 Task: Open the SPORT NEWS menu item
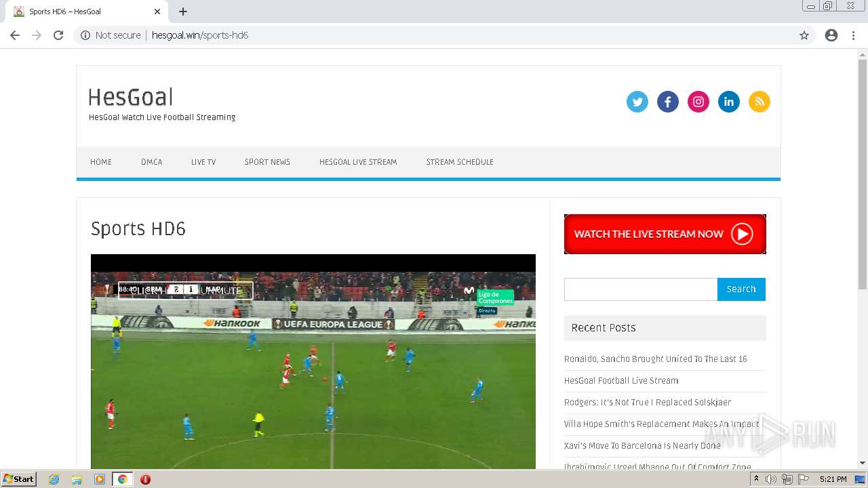click(x=267, y=162)
